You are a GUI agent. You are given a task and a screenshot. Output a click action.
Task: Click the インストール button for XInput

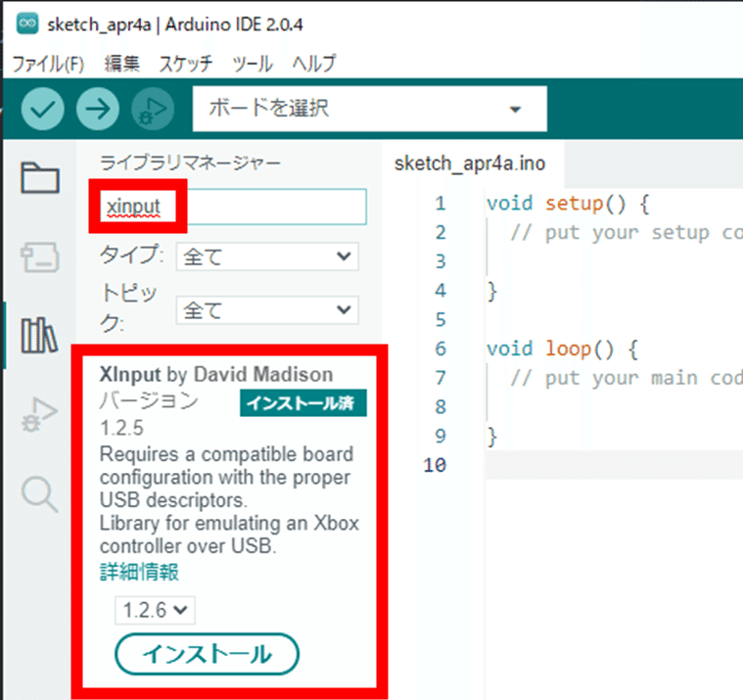click(208, 654)
